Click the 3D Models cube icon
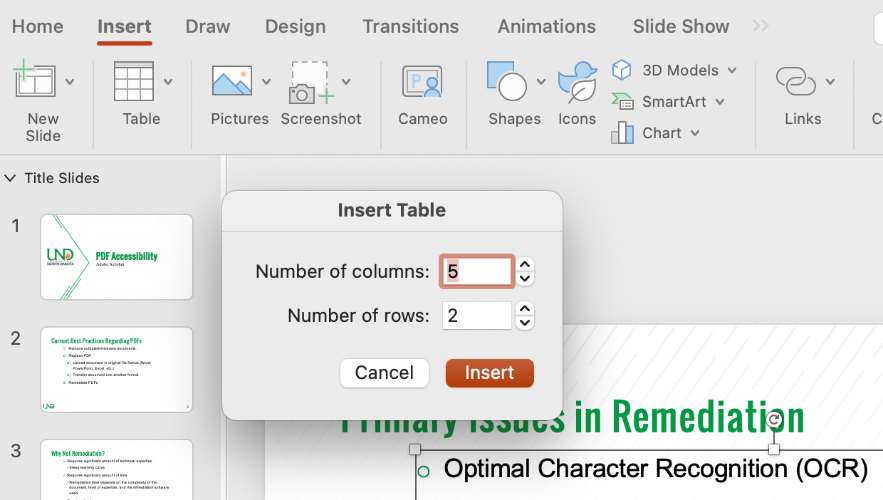This screenshot has width=883, height=500. [622, 70]
